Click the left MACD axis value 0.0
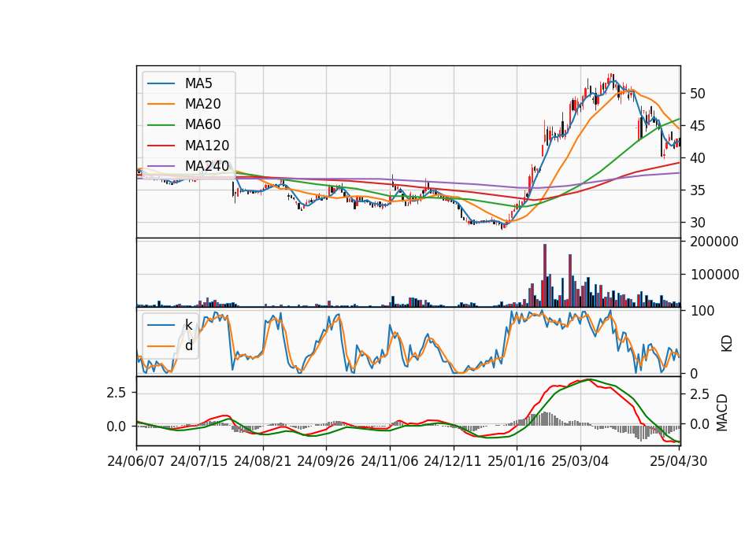Viewport: 756px width, 543px height. tap(116, 427)
